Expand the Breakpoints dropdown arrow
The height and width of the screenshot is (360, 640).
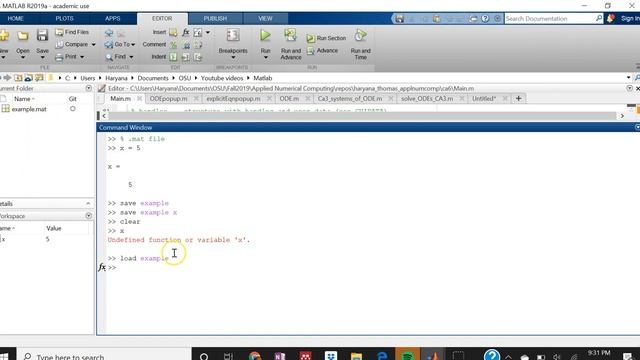click(x=233, y=57)
